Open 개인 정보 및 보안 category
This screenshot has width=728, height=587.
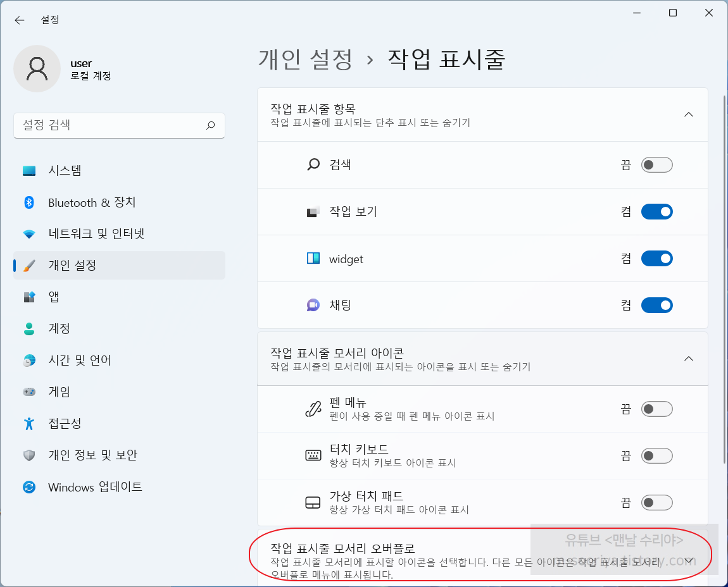pos(119,455)
